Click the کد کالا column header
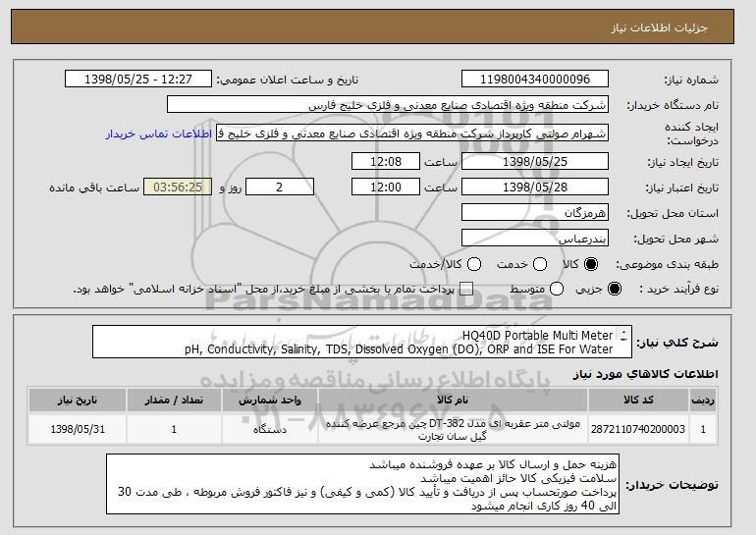Screen dimensions: 756x535 click(x=638, y=401)
